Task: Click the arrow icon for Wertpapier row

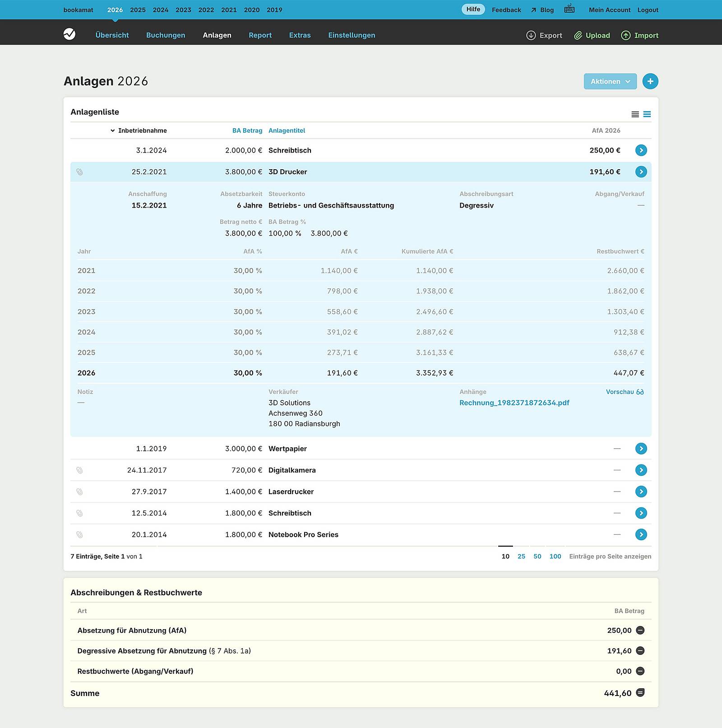Action: (641, 449)
